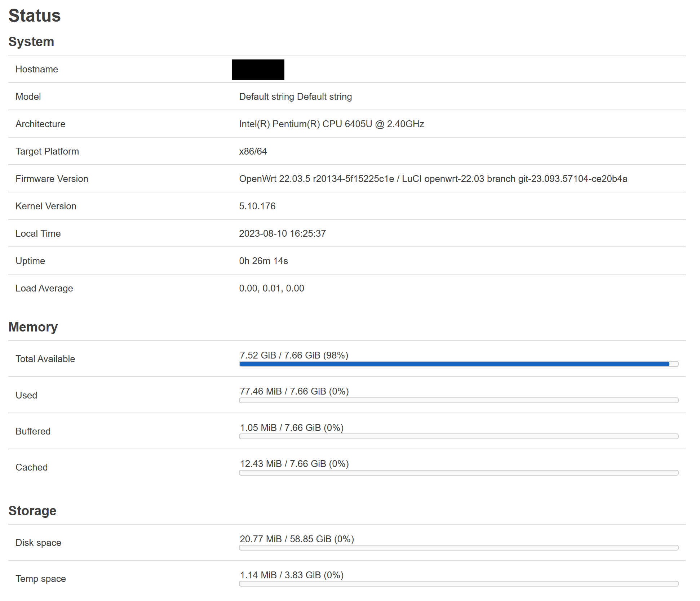Click the Total Available memory bar

(458, 364)
